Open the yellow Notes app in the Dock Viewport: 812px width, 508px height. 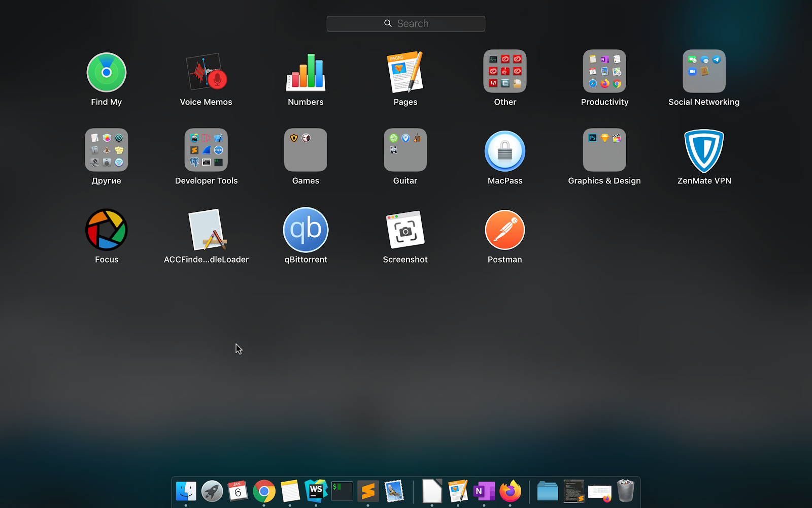[290, 492]
